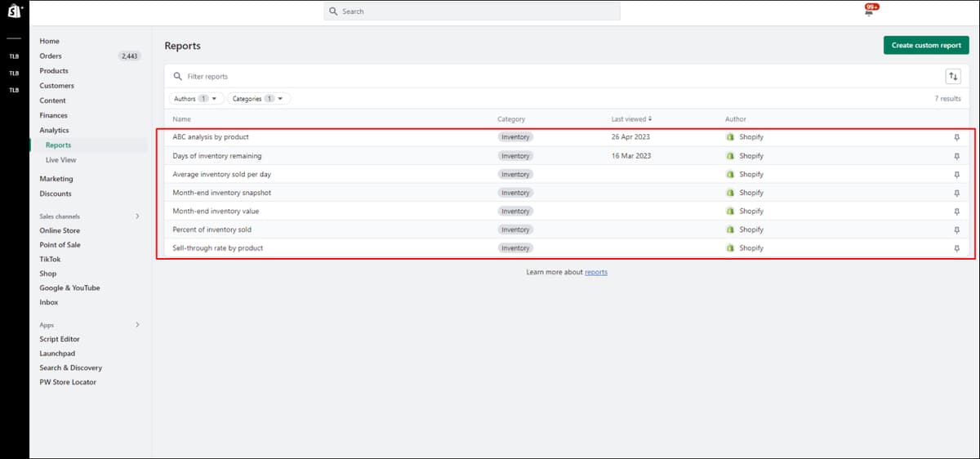Open the Search & Discovery app
The width and height of the screenshot is (980, 459).
(x=70, y=368)
